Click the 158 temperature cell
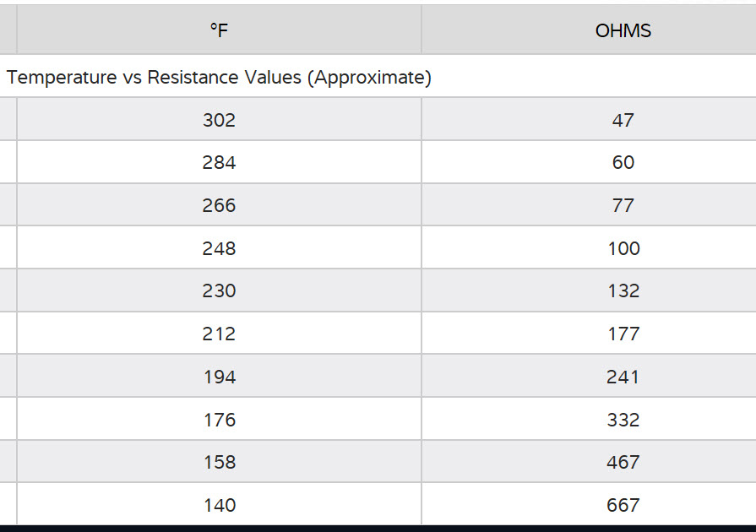 click(x=219, y=462)
